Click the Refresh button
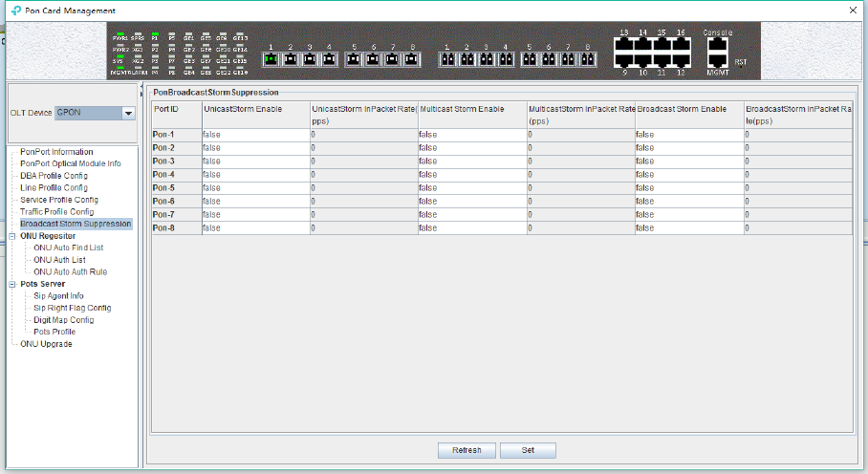This screenshot has height=474, width=868. pyautogui.click(x=467, y=450)
